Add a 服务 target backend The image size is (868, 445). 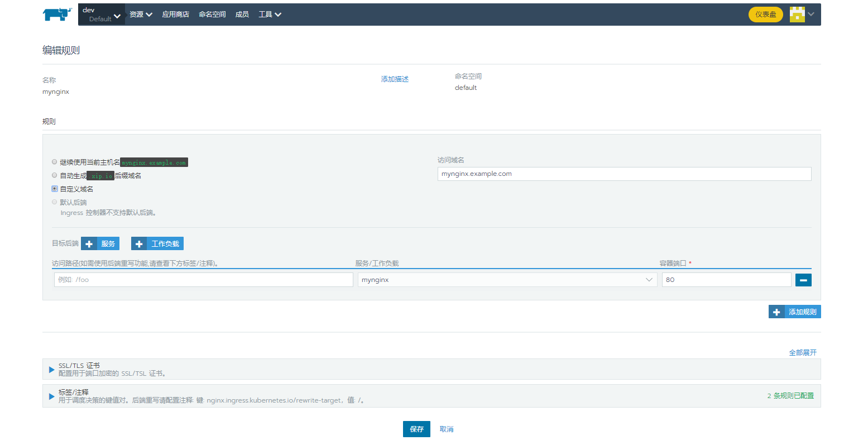100,243
